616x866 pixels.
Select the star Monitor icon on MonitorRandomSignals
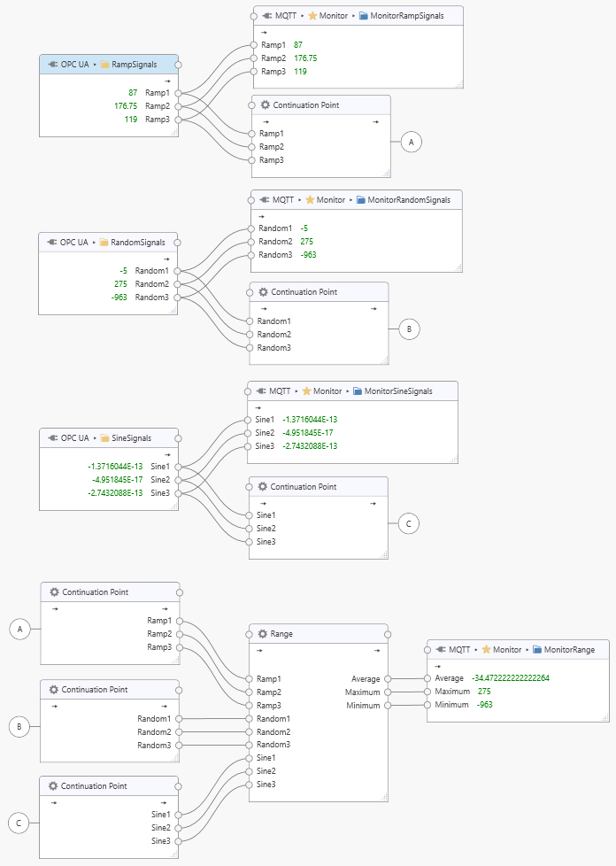(x=311, y=199)
